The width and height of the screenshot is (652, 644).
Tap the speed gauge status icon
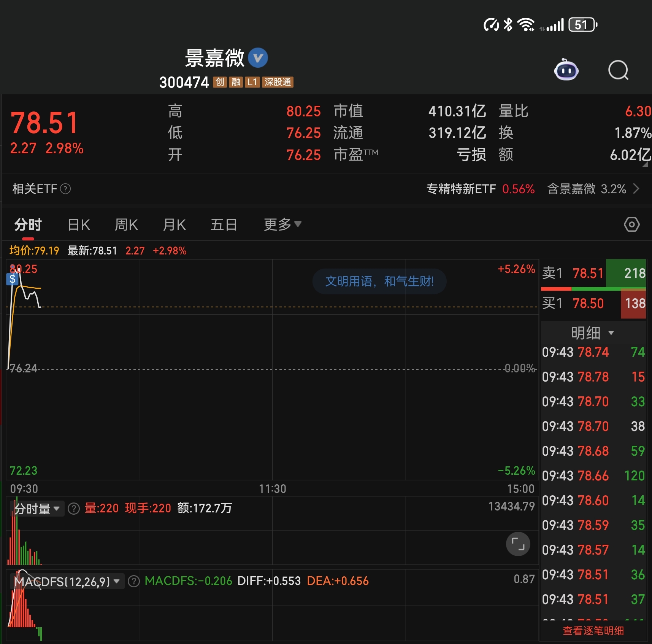click(491, 25)
